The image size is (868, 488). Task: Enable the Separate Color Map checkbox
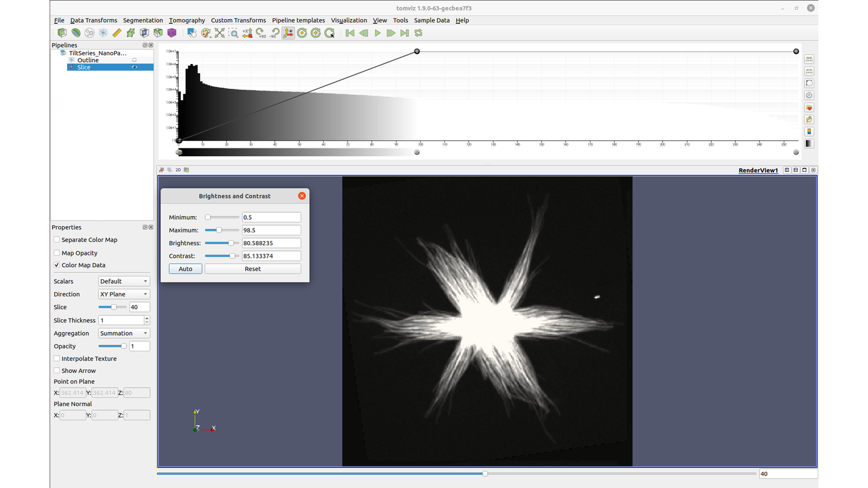coord(57,239)
